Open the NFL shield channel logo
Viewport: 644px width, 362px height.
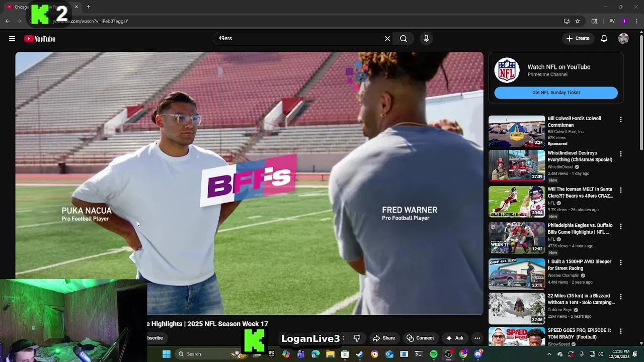pos(507,70)
